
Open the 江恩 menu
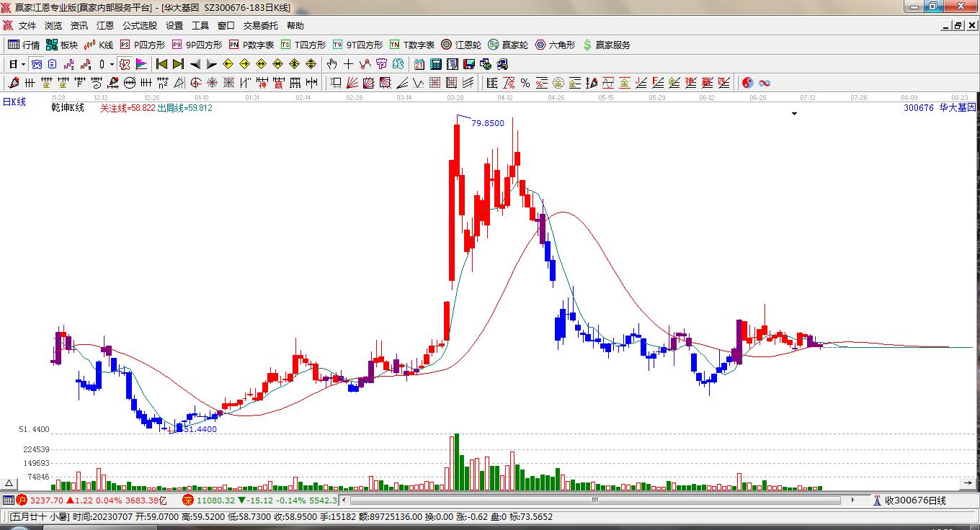point(105,26)
